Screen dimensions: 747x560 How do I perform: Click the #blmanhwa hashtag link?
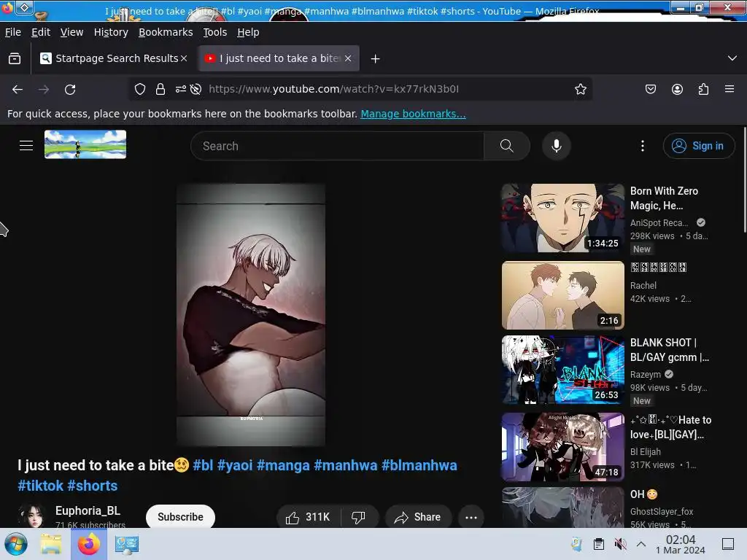coord(419,465)
